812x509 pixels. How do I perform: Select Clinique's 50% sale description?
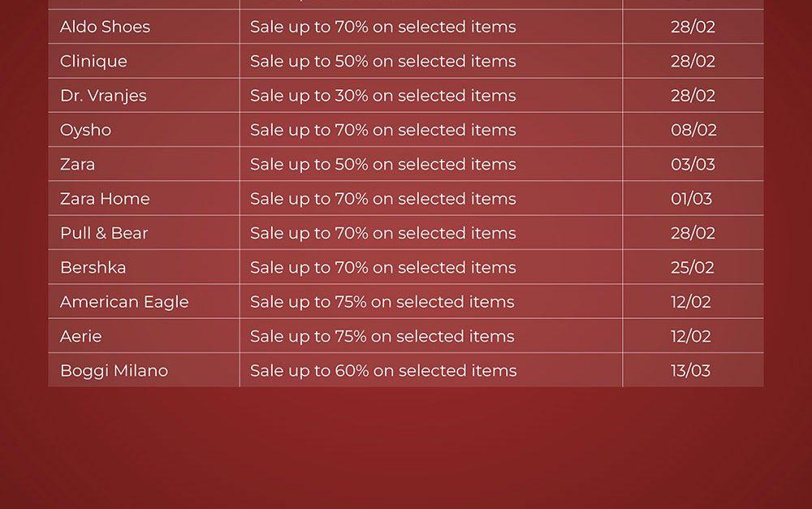382,61
